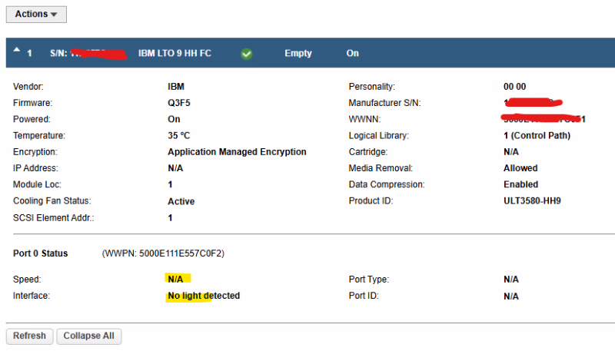Collapse drive 1 using the header triangle
The image size is (615, 364).
pyautogui.click(x=16, y=50)
